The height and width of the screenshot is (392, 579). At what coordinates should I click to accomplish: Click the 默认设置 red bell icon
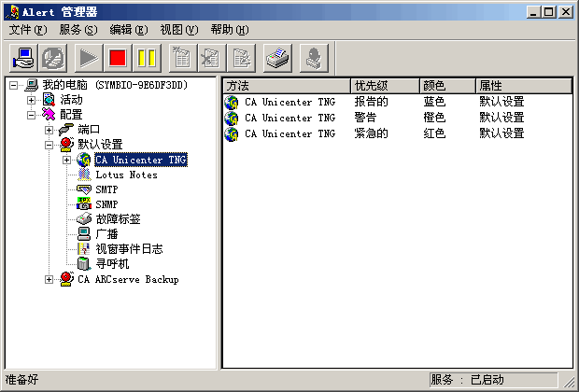click(x=66, y=145)
